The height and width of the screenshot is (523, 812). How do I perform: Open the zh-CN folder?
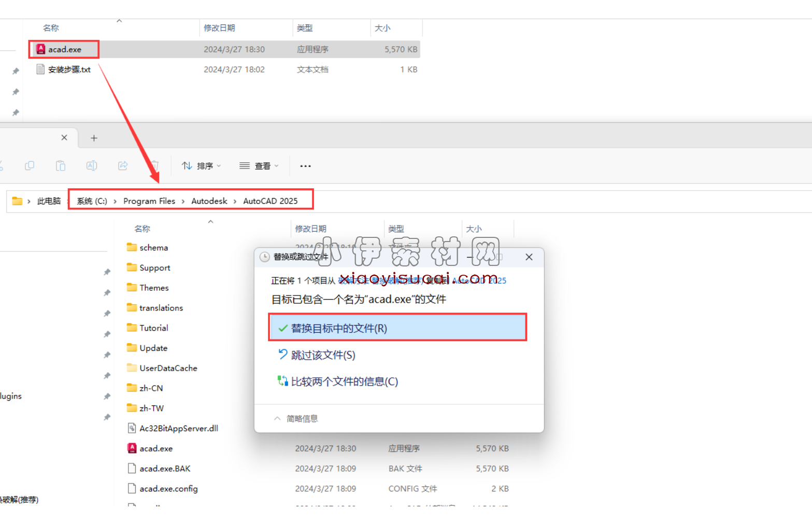click(x=145, y=388)
